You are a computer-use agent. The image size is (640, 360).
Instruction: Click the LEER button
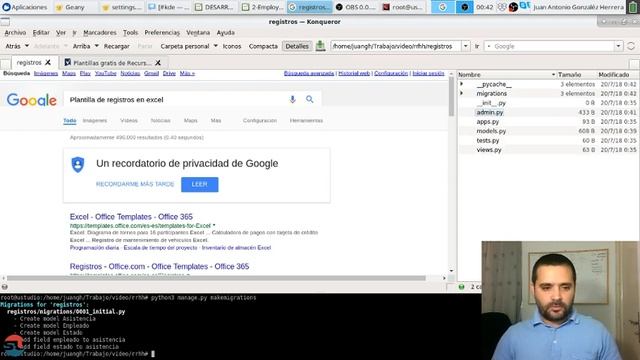coord(200,184)
